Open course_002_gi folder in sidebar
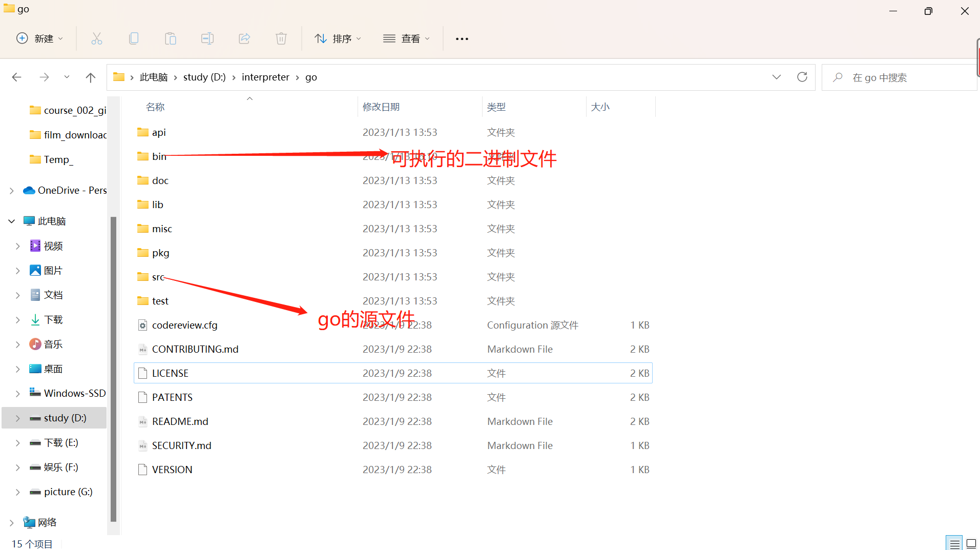Screen dimensions: 980x550 click(x=68, y=110)
